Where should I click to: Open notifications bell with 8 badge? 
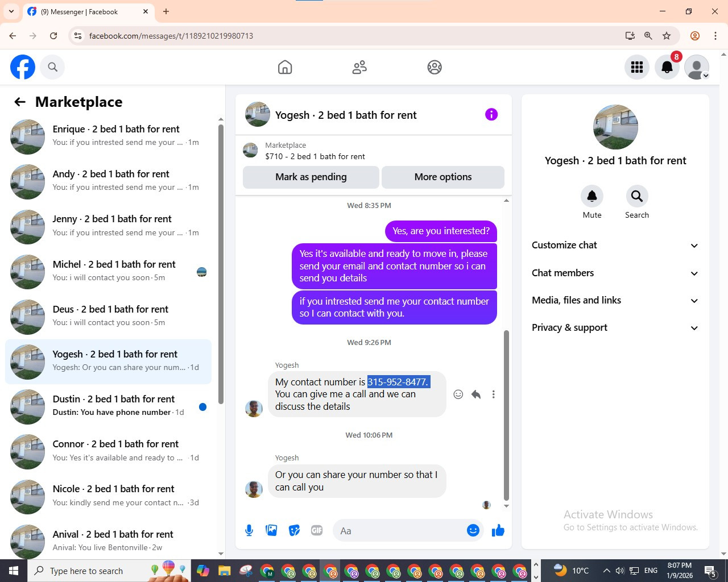tap(667, 67)
